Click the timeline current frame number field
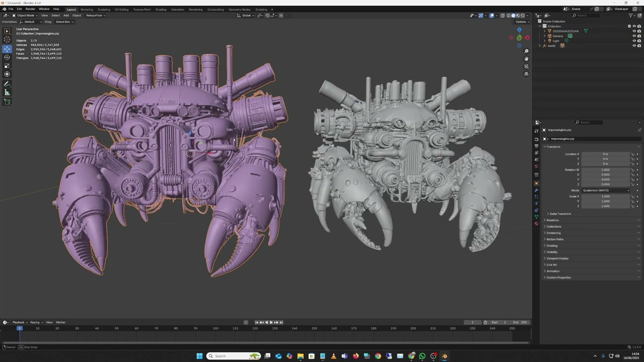 pyautogui.click(x=472, y=322)
